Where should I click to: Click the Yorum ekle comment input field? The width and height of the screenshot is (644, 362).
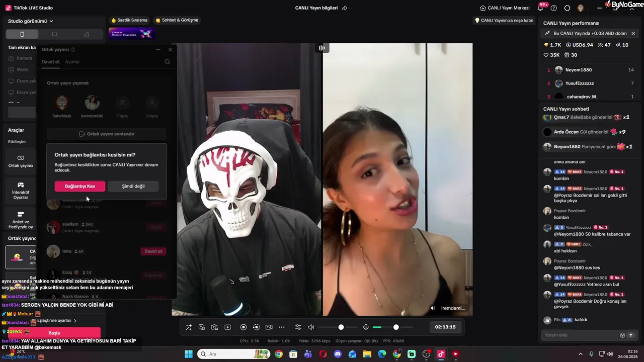click(581, 335)
